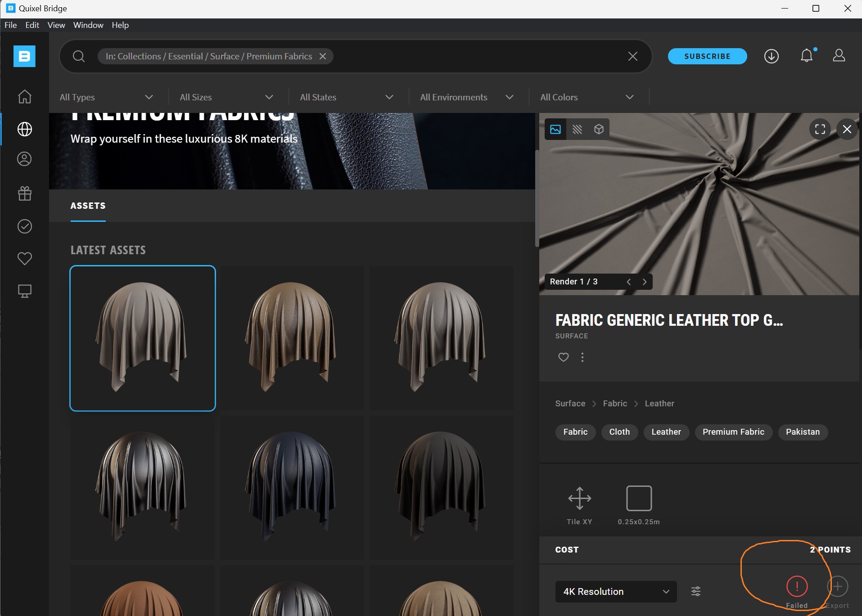This screenshot has width=862, height=616.
Task: Click the Tile XY icon
Action: pos(579,498)
